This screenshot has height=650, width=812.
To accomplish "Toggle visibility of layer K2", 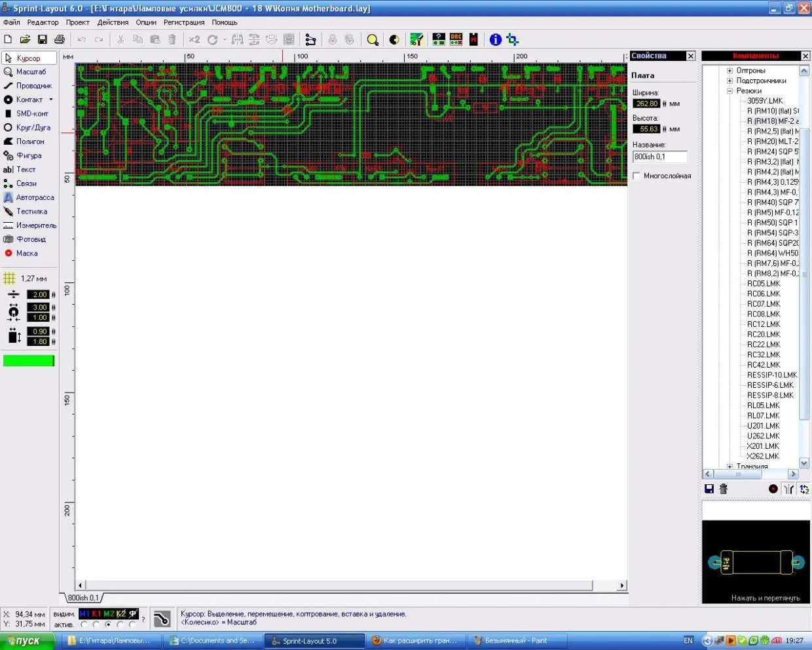I will 120,614.
